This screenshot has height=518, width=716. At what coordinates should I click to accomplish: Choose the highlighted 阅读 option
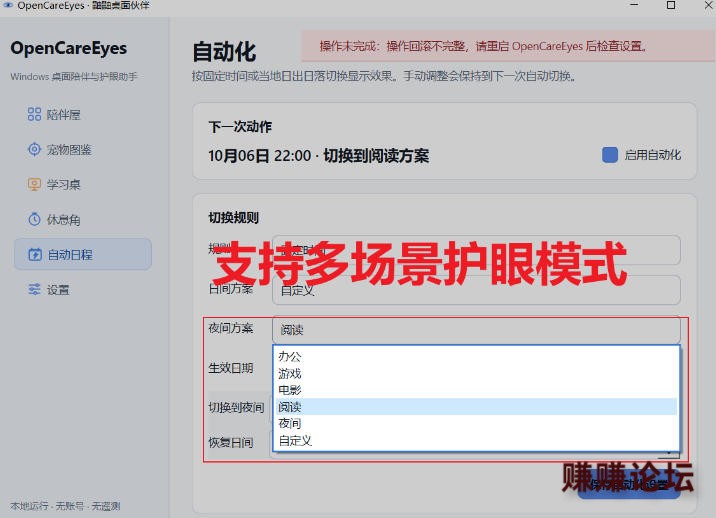[x=476, y=407]
